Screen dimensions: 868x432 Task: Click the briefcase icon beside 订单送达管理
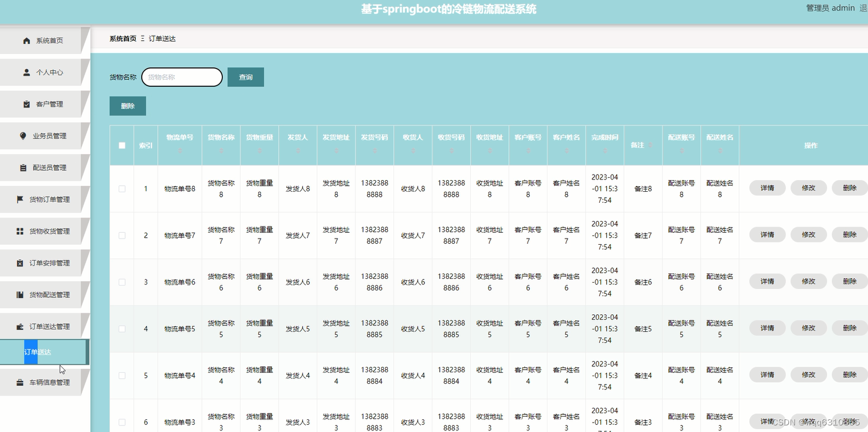pos(20,326)
